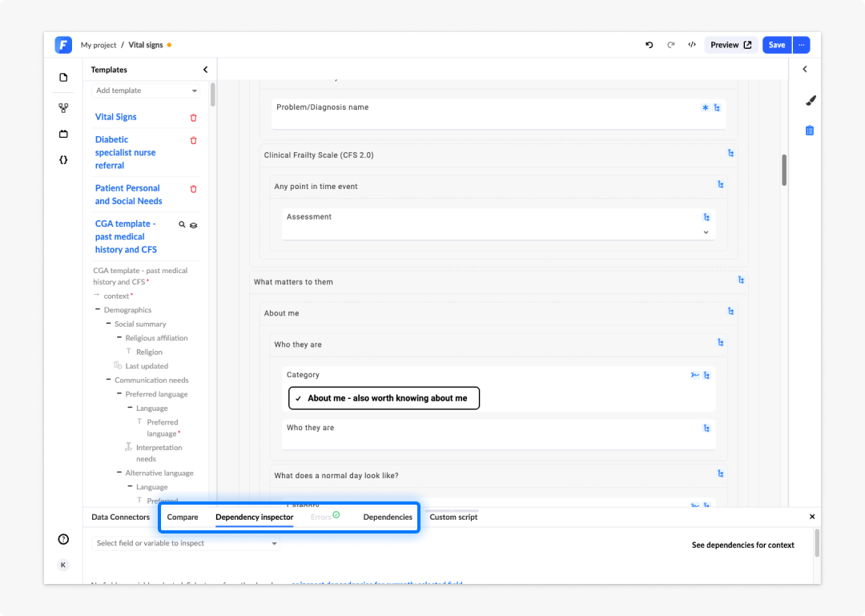The width and height of the screenshot is (865, 616).
Task: Click dependency icon on normal day question
Action: [x=721, y=473]
